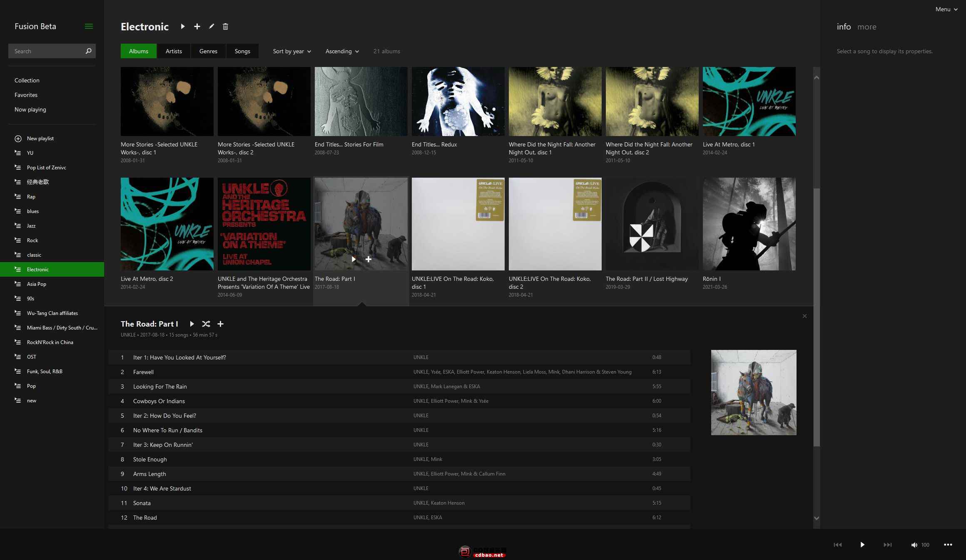
Task: Open the Wu-Tang Clan affiliates playlist
Action: (52, 313)
